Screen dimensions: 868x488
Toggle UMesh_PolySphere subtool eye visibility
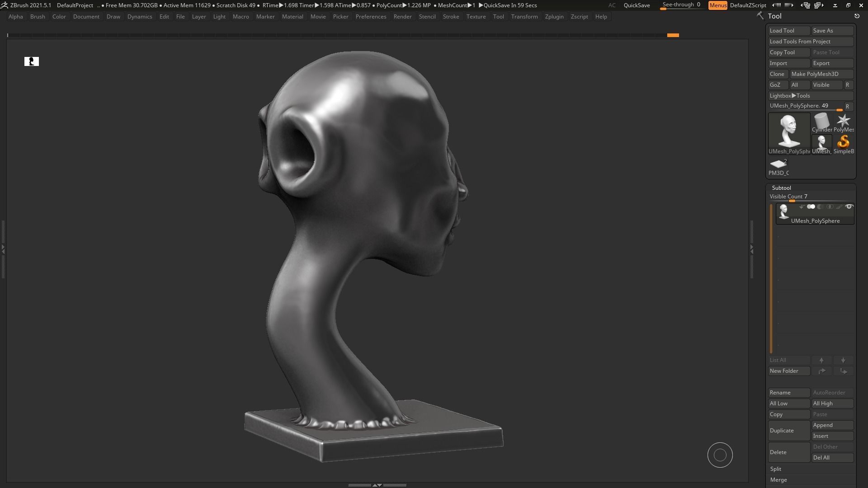(849, 207)
